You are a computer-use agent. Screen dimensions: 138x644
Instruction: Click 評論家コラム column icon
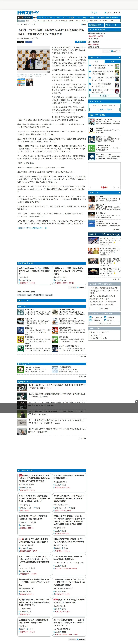pyautogui.click(x=21, y=312)
